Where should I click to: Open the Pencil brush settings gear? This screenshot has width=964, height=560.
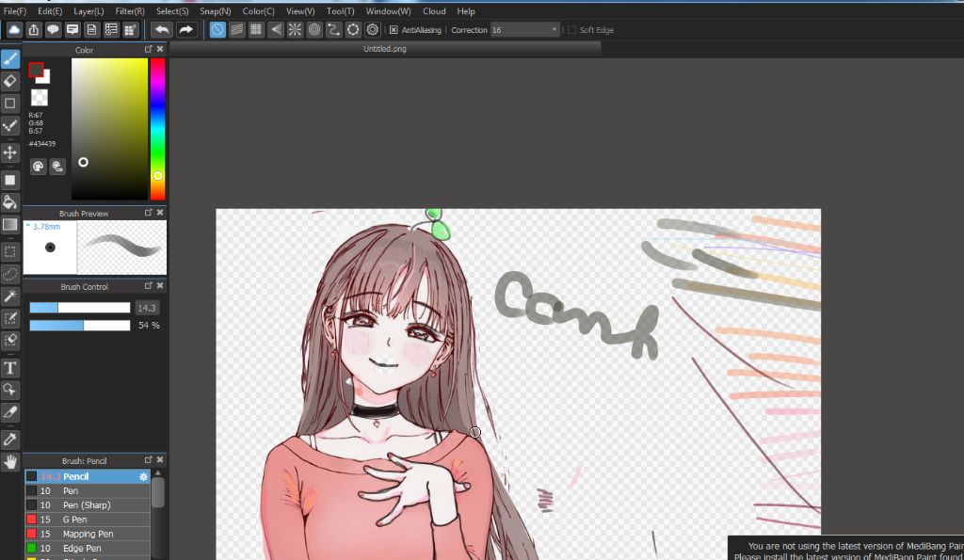point(143,476)
